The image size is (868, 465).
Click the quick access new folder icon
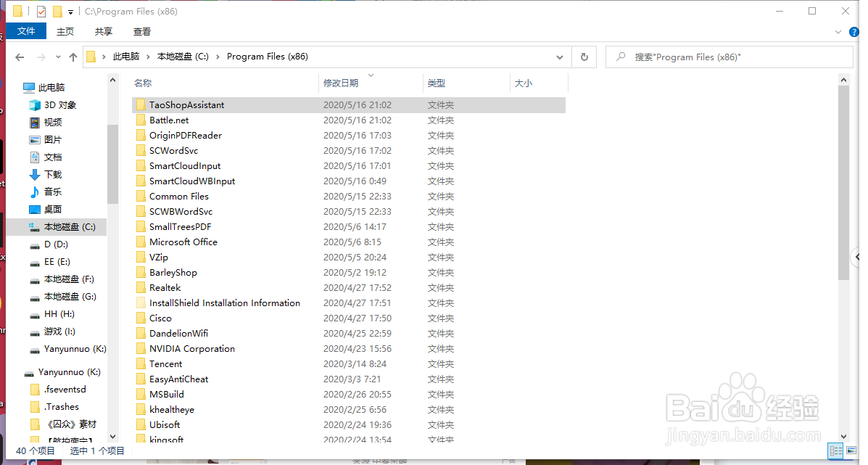[x=57, y=11]
